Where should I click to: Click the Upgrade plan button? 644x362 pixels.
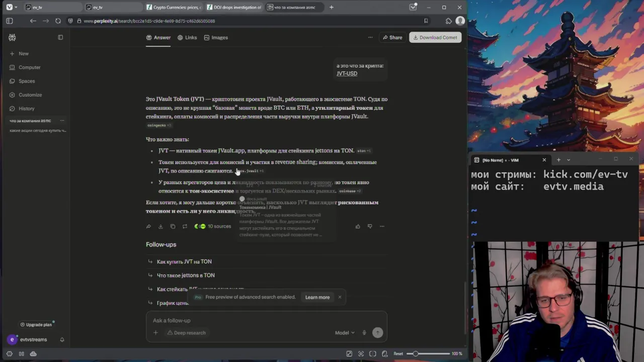(x=36, y=324)
